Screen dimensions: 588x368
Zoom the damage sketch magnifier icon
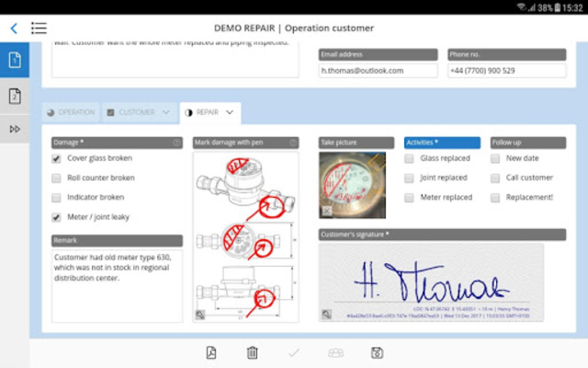(200, 315)
